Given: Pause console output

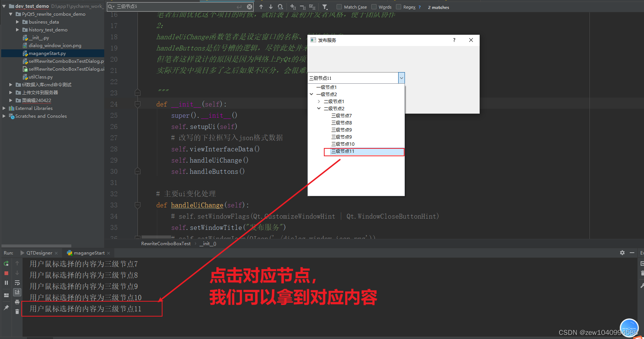Looking at the screenshot, I should click(x=6, y=283).
